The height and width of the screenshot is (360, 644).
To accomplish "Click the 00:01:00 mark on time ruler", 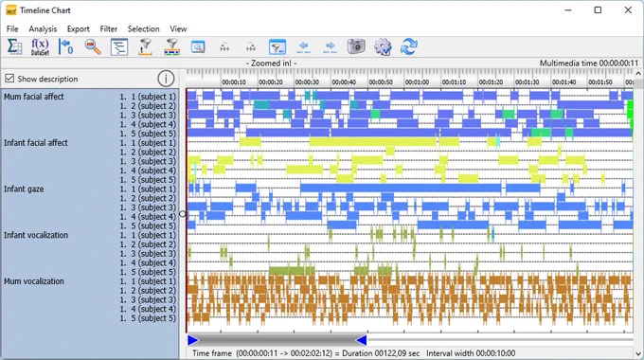I will pos(417,82).
